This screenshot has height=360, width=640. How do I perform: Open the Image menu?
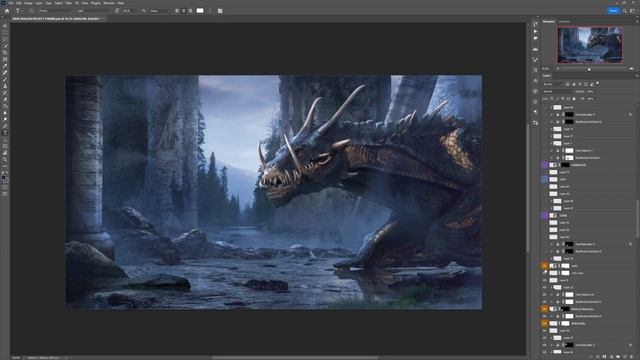click(28, 3)
